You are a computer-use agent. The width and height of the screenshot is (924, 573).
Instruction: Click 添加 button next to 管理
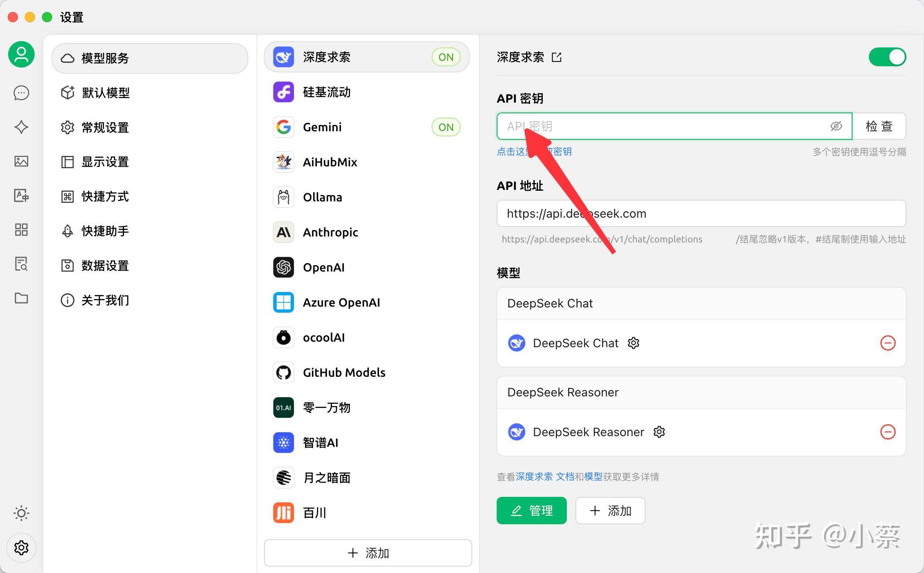[610, 511]
